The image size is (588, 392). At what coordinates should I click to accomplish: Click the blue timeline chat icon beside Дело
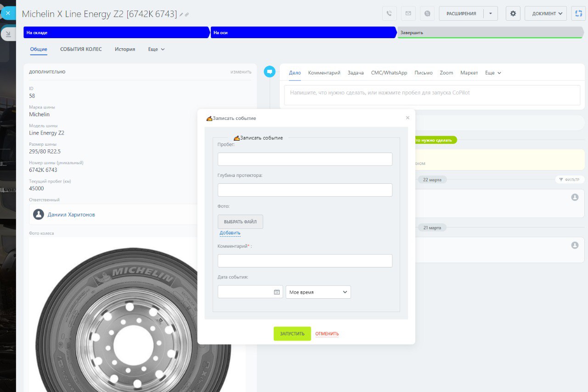270,72
